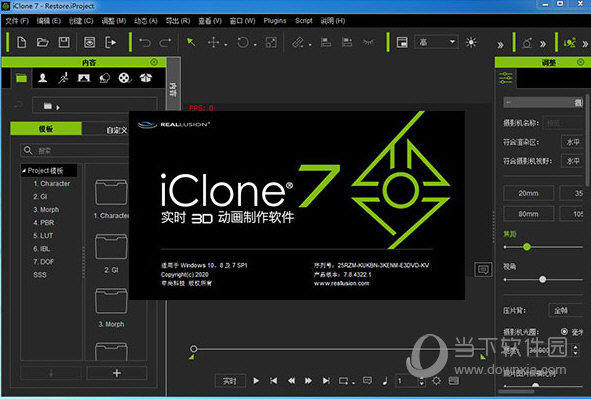591x399 pixels.
Task: Open the 文件 (F) menu
Action: (x=17, y=21)
